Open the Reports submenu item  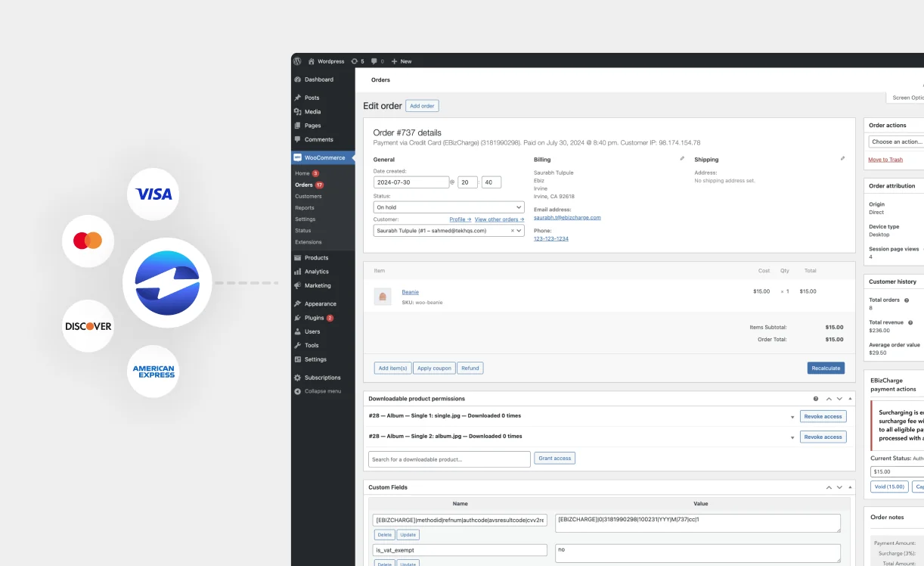coord(305,207)
